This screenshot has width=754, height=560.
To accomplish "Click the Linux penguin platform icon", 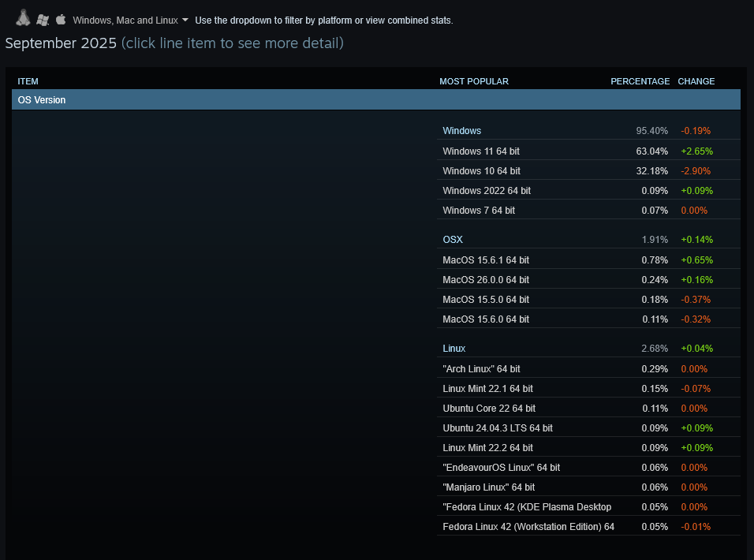I will 23,18.
